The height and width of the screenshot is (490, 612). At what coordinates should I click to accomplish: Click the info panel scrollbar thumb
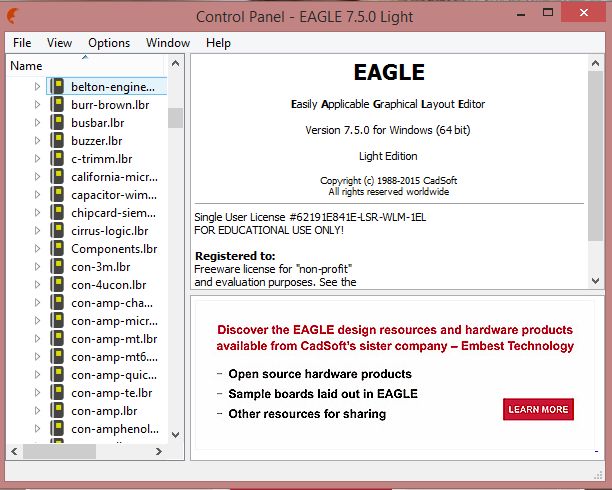tap(595, 156)
